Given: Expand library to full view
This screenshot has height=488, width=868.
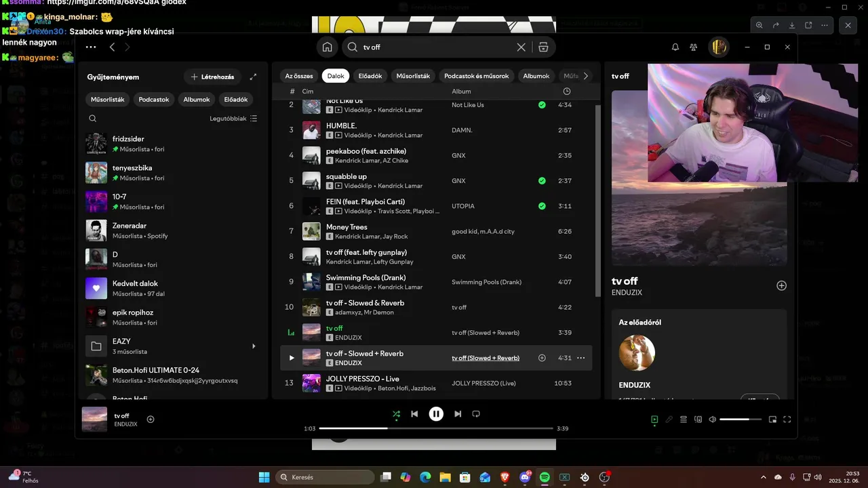Looking at the screenshot, I should click(x=253, y=77).
